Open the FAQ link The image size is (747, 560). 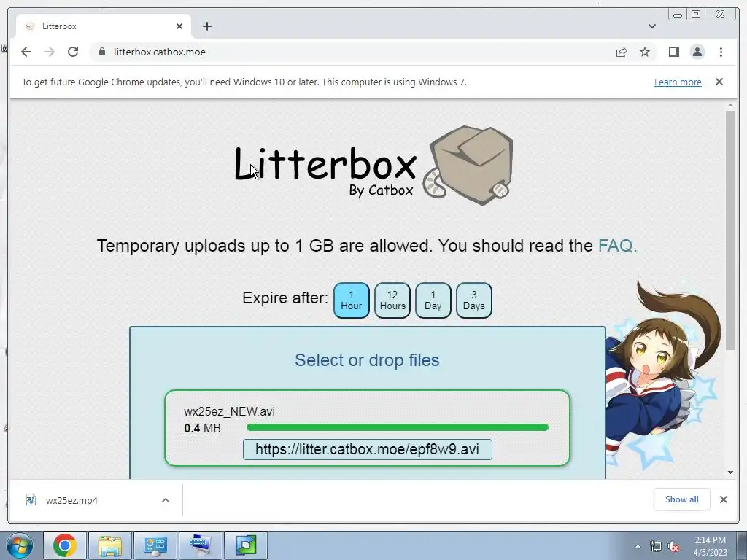click(x=617, y=246)
